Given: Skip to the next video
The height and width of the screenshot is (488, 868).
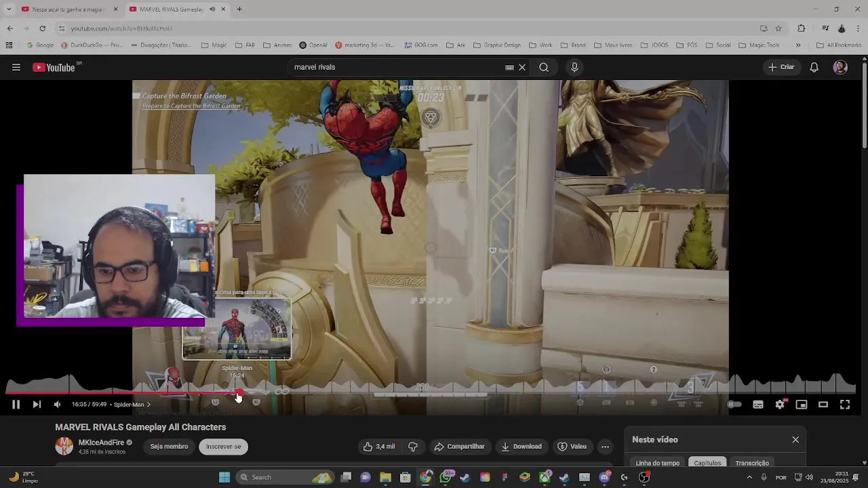Looking at the screenshot, I should pyautogui.click(x=37, y=405).
